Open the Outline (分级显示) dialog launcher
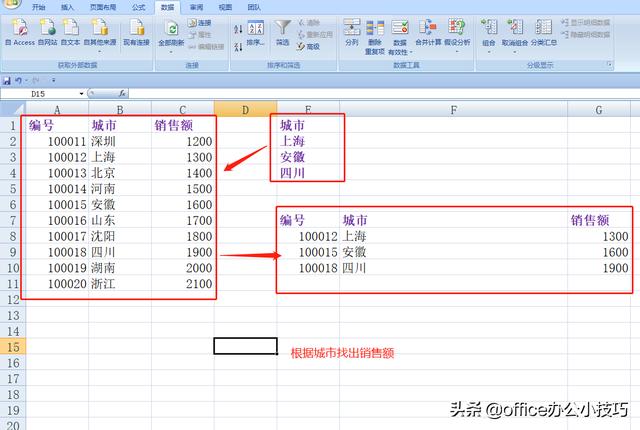 (609, 64)
